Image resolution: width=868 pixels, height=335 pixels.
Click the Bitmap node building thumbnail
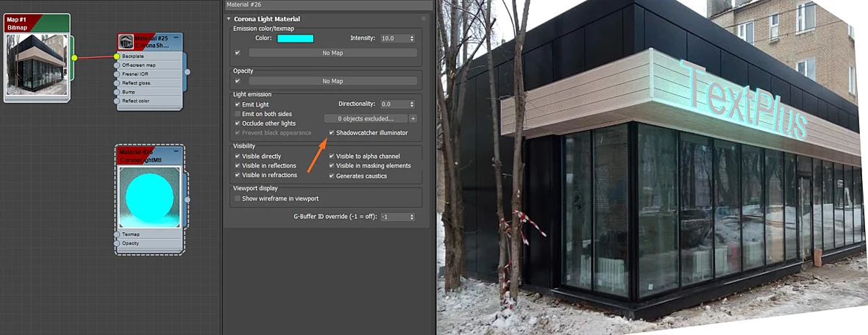pos(37,64)
